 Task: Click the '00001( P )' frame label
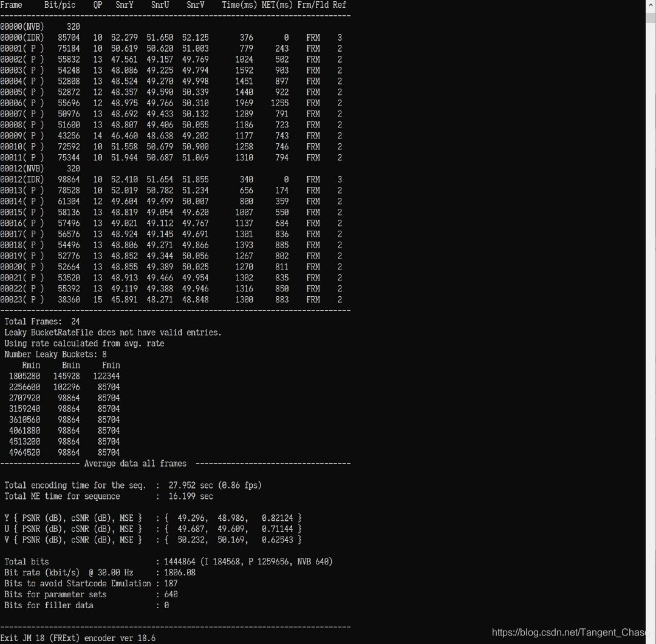click(22, 49)
